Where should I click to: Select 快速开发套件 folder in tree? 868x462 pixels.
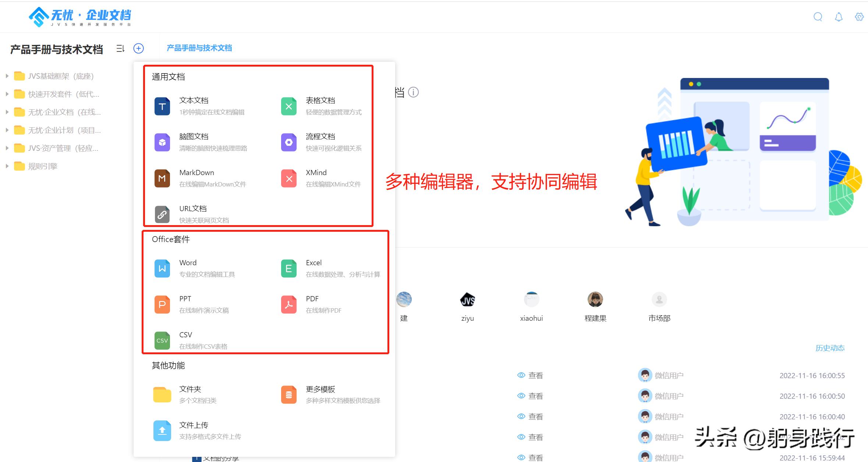(x=56, y=94)
